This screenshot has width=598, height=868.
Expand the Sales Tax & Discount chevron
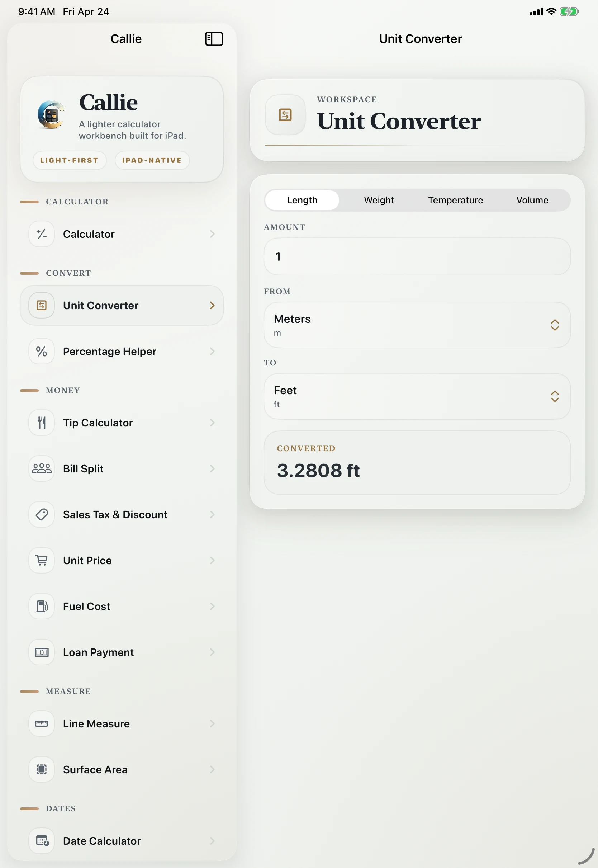pos(213,515)
